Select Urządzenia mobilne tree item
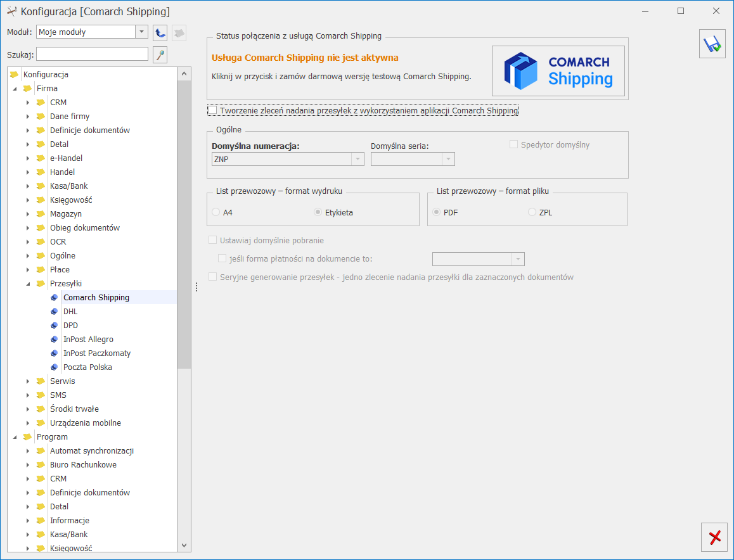 [x=85, y=423]
